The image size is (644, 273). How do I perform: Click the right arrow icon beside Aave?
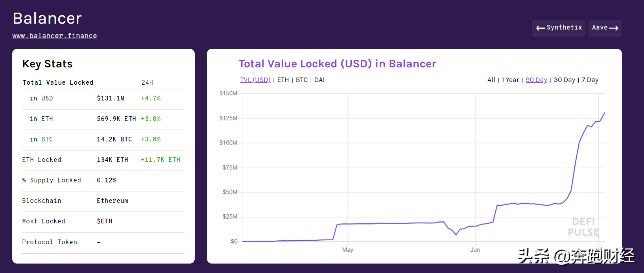point(614,28)
